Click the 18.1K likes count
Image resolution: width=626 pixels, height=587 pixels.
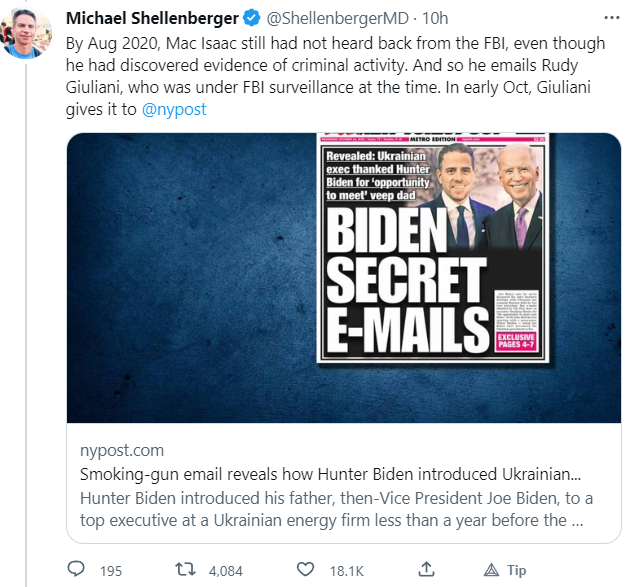(x=345, y=570)
